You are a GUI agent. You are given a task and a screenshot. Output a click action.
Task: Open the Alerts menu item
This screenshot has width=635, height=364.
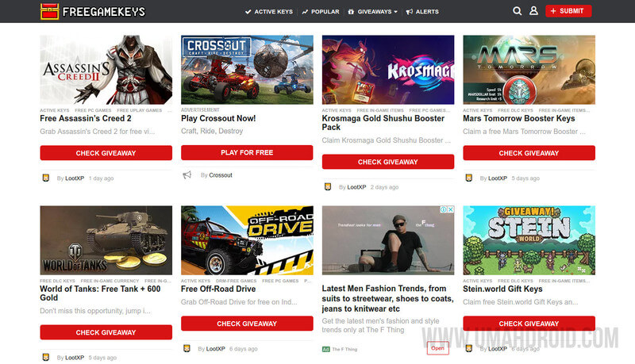(x=422, y=12)
